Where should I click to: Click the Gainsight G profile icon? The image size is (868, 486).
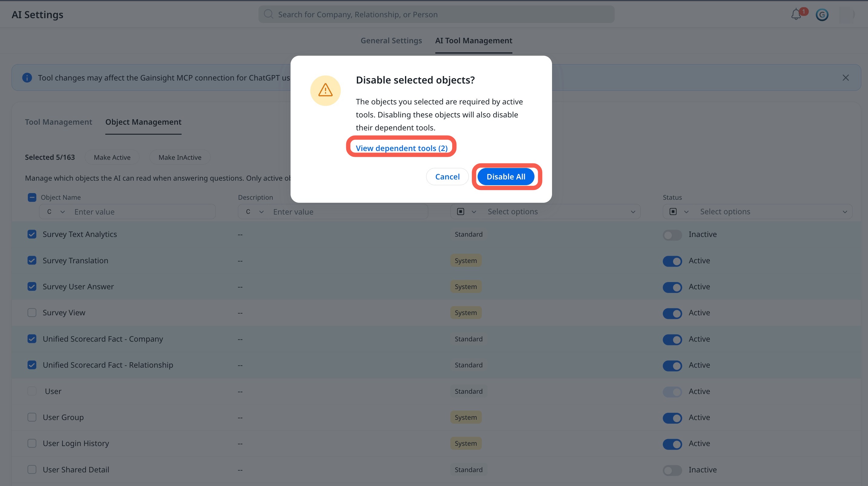822,15
